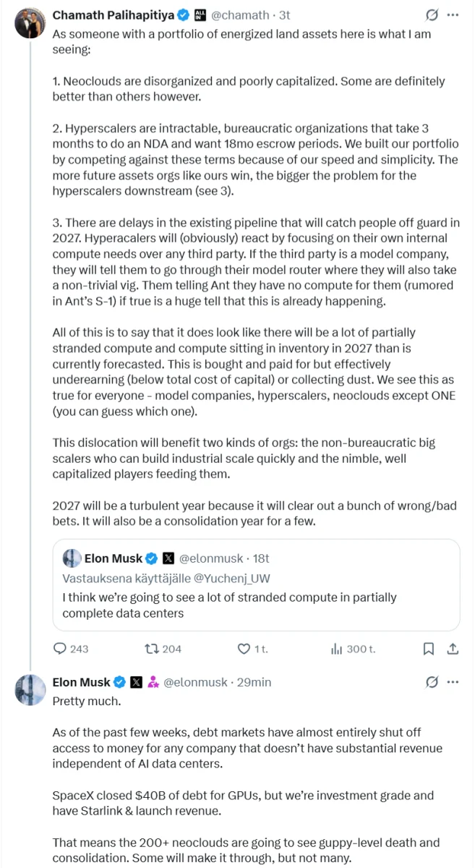Click Chamath's profile avatar
Image resolution: width=475 pixels, height=868 pixels.
tap(29, 23)
